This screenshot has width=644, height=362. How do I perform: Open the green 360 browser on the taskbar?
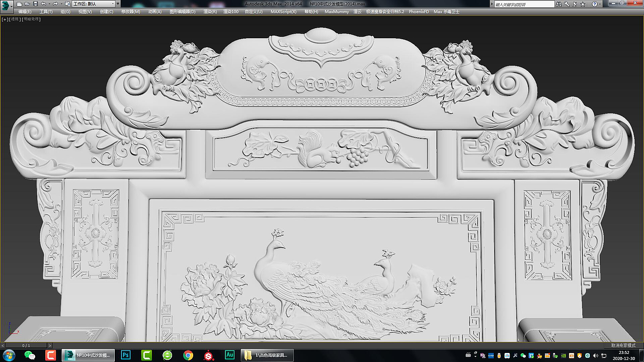point(168,355)
